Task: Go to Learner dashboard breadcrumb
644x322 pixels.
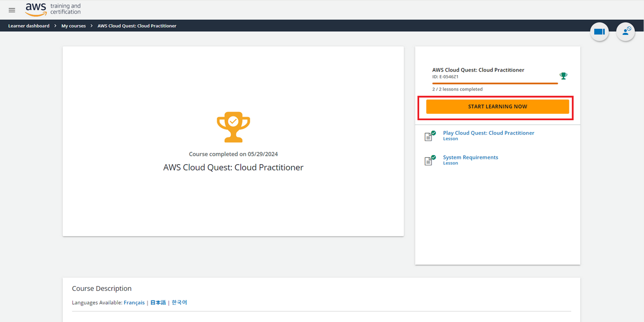Action: (29, 26)
